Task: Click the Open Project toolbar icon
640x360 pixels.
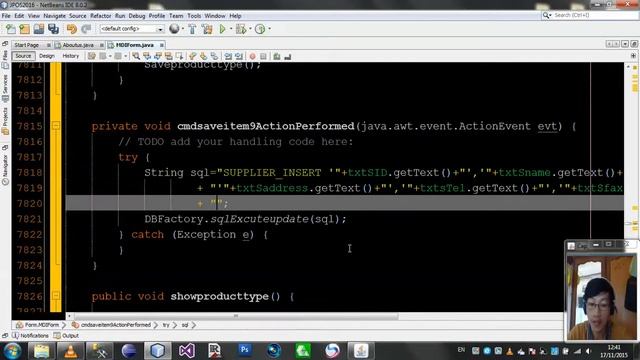Action: (x=39, y=29)
